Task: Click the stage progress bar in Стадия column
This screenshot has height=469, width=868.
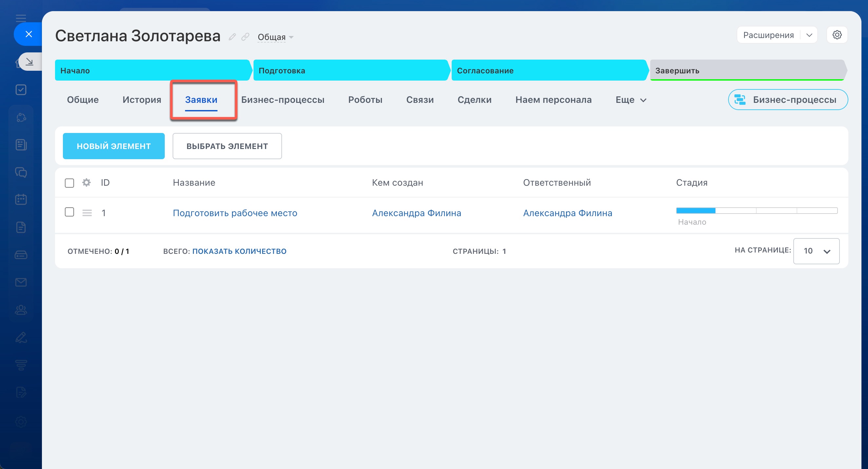Action: pos(756,211)
